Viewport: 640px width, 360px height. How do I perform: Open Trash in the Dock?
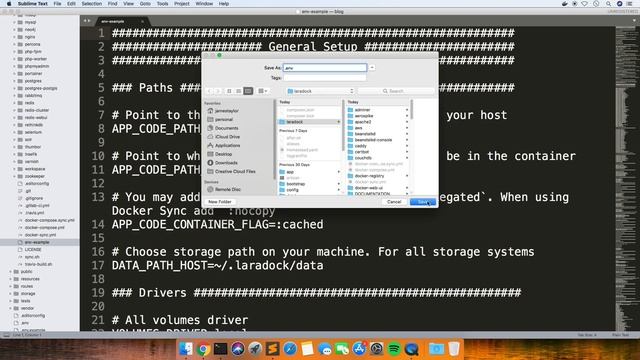point(454,349)
